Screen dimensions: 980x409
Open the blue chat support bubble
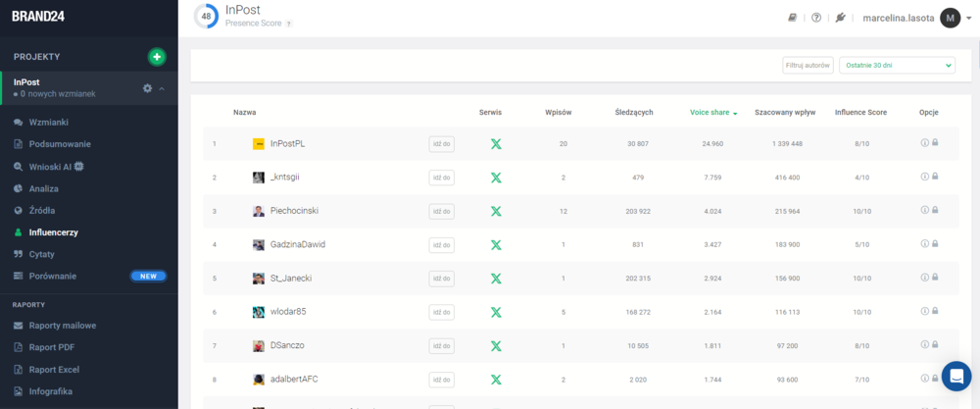[956, 377]
